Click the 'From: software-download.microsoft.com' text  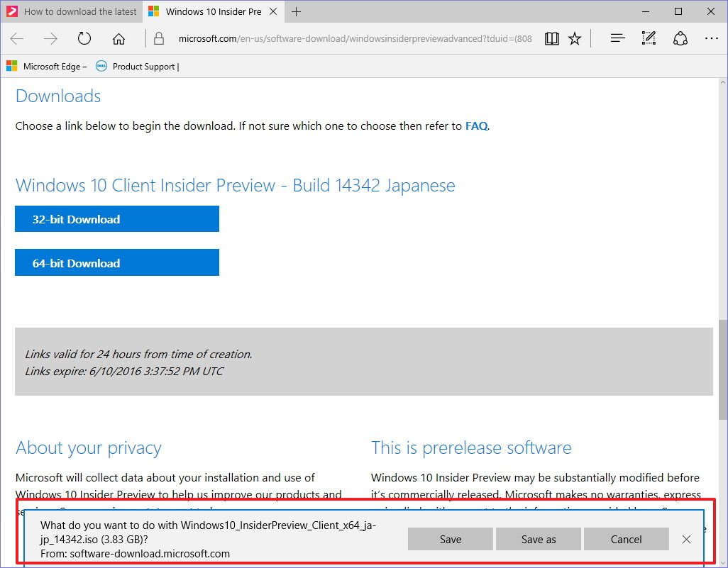[135, 554]
